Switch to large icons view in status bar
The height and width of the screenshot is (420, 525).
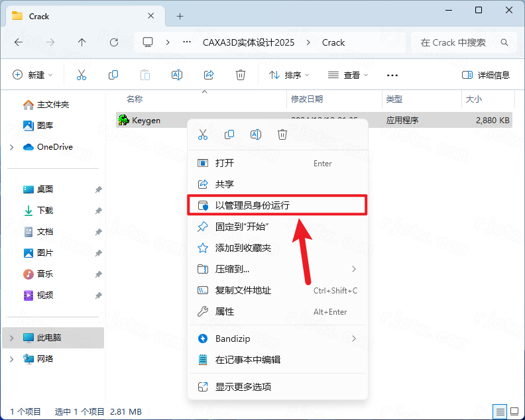click(x=514, y=411)
